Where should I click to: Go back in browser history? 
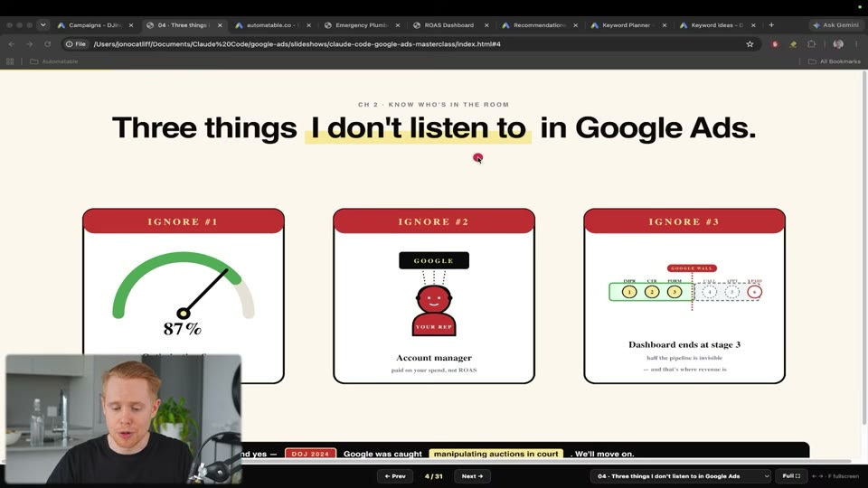(12, 44)
